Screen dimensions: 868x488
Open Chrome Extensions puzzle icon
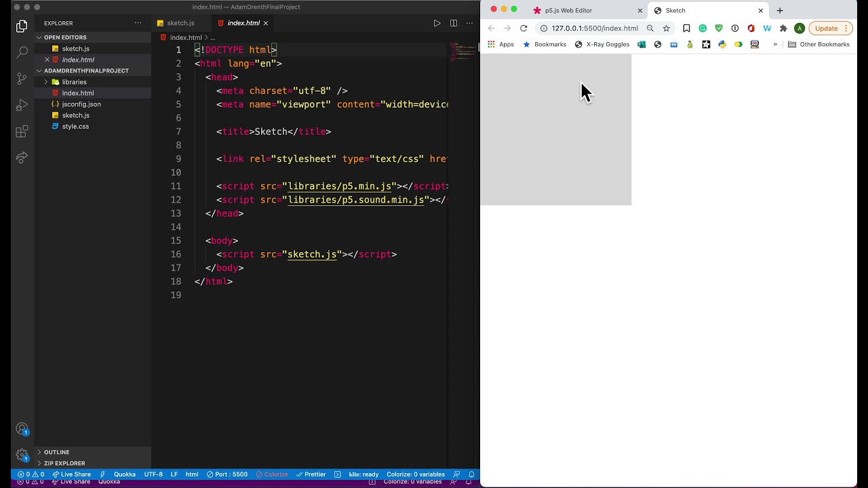[x=783, y=28]
